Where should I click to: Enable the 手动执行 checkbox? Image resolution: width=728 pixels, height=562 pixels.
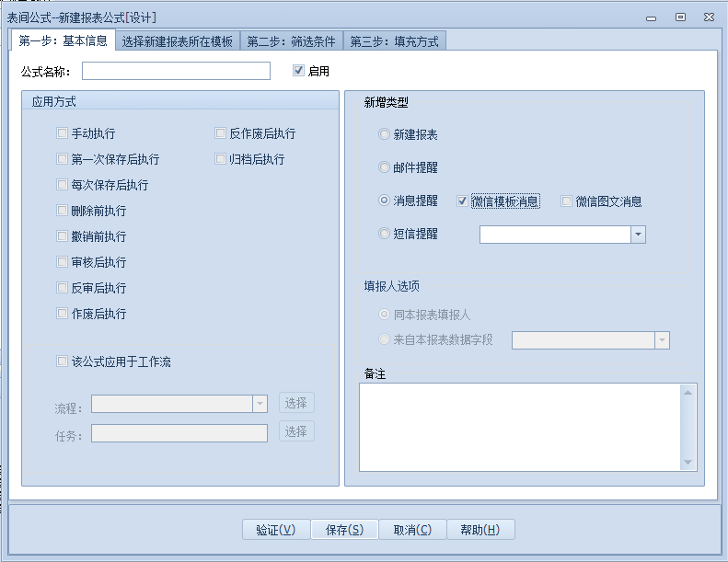tap(63, 133)
